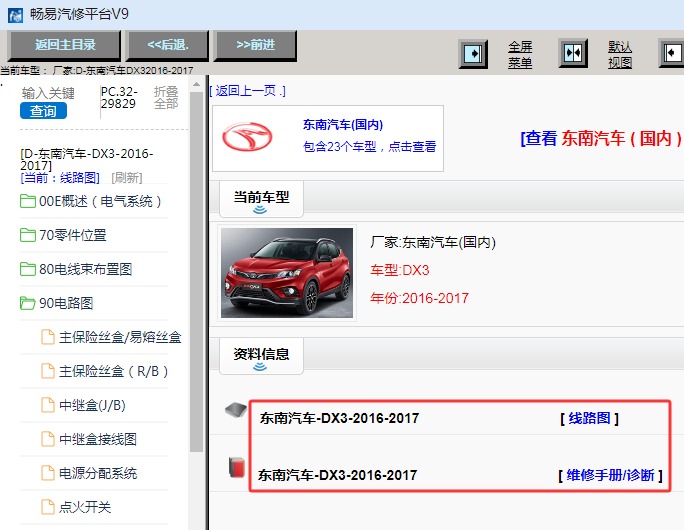
Task: Open the 维修手册/诊断 link
Action: click(610, 475)
